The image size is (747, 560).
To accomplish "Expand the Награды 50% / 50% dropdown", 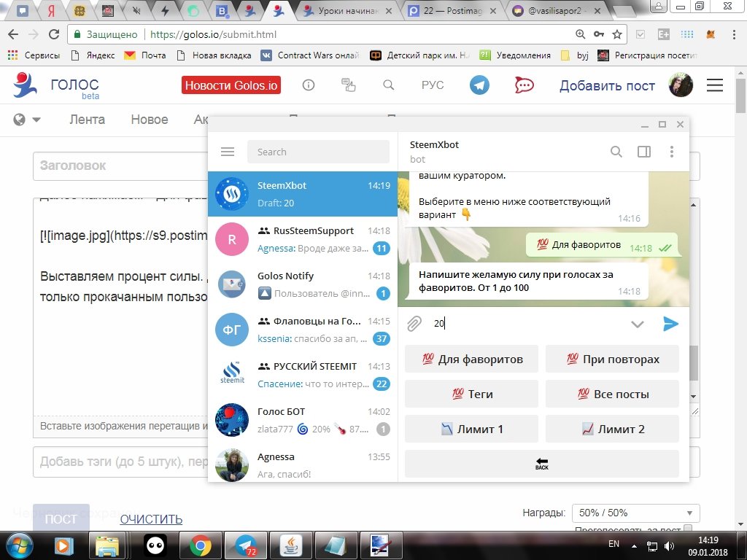I will point(635,513).
